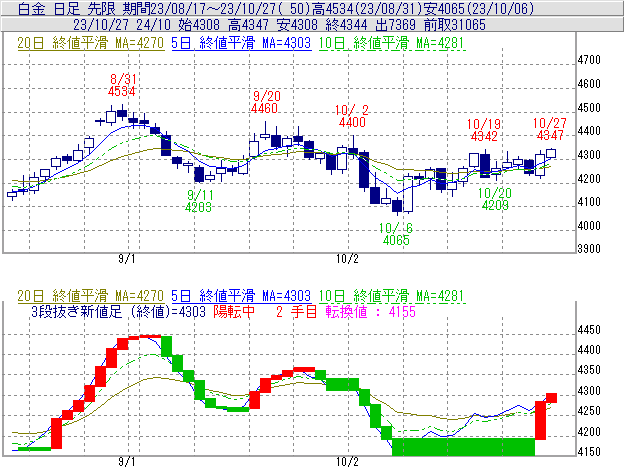Select the 9/20 4460 high label
The height and width of the screenshot is (475, 624).
(x=265, y=102)
